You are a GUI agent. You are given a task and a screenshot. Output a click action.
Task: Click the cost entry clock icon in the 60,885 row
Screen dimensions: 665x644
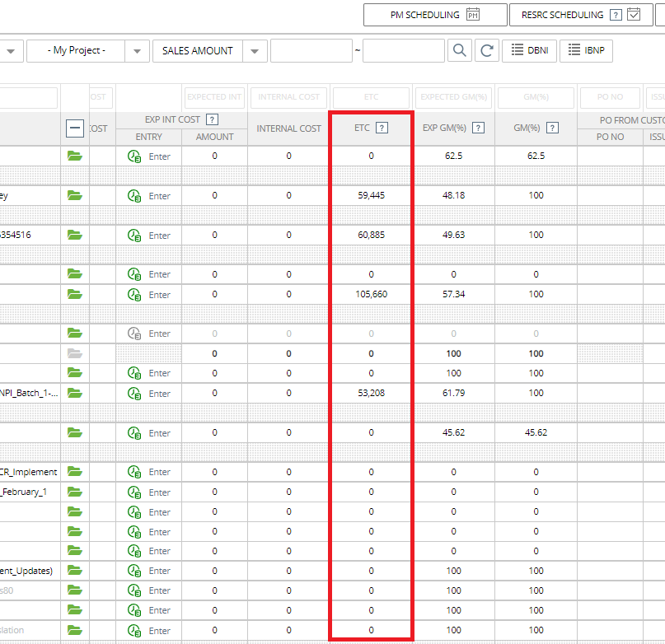click(134, 236)
